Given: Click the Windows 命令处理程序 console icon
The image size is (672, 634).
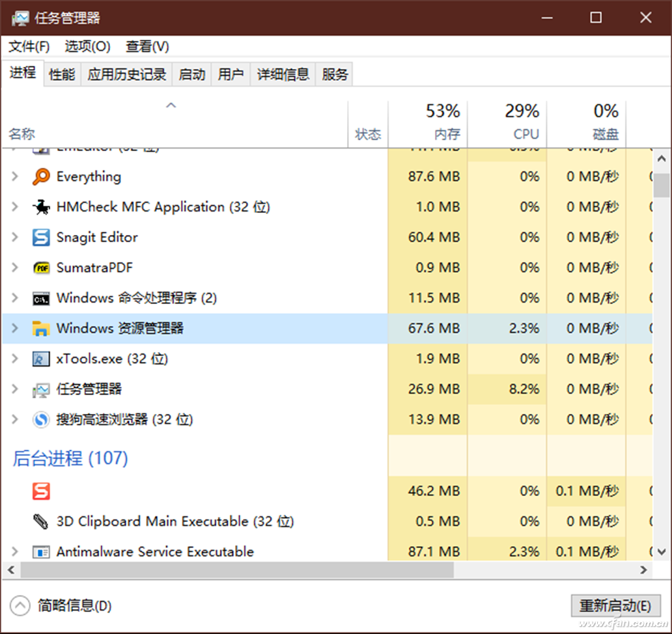Looking at the screenshot, I should tap(41, 299).
